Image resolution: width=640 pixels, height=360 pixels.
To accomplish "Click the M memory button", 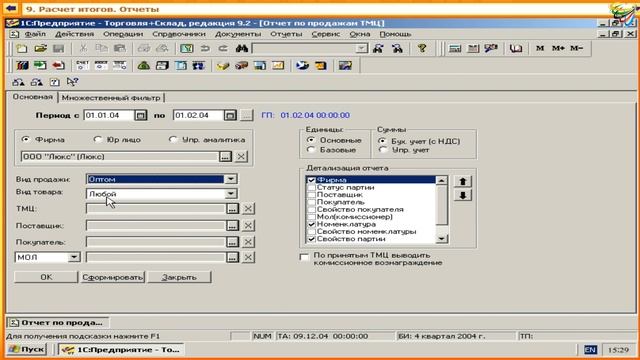I will [x=540, y=48].
